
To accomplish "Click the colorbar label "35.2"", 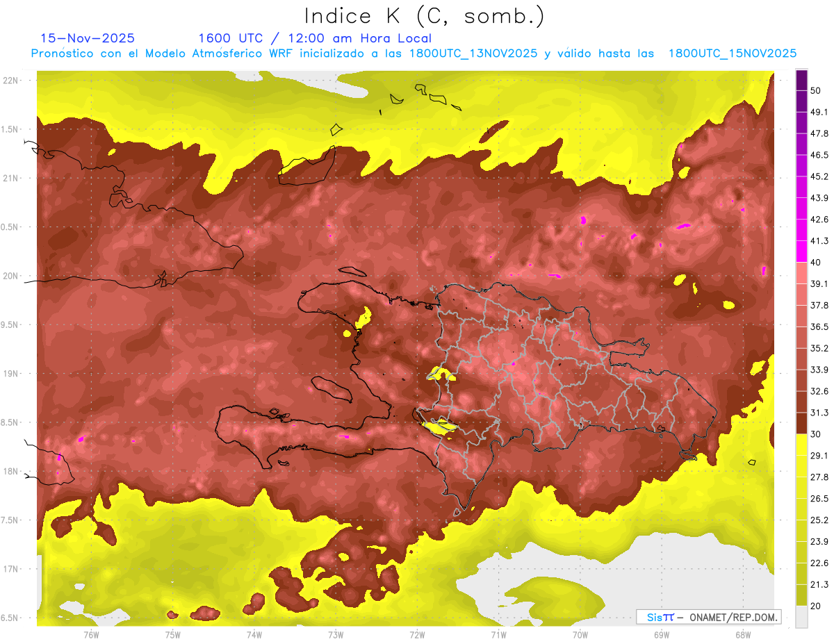I will coord(819,349).
